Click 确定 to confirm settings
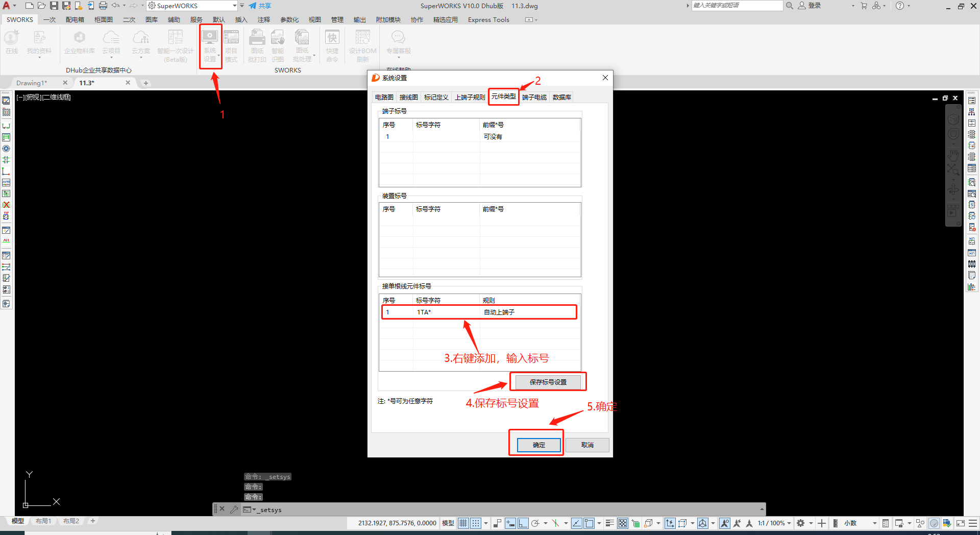The width and height of the screenshot is (980, 535). pyautogui.click(x=539, y=445)
